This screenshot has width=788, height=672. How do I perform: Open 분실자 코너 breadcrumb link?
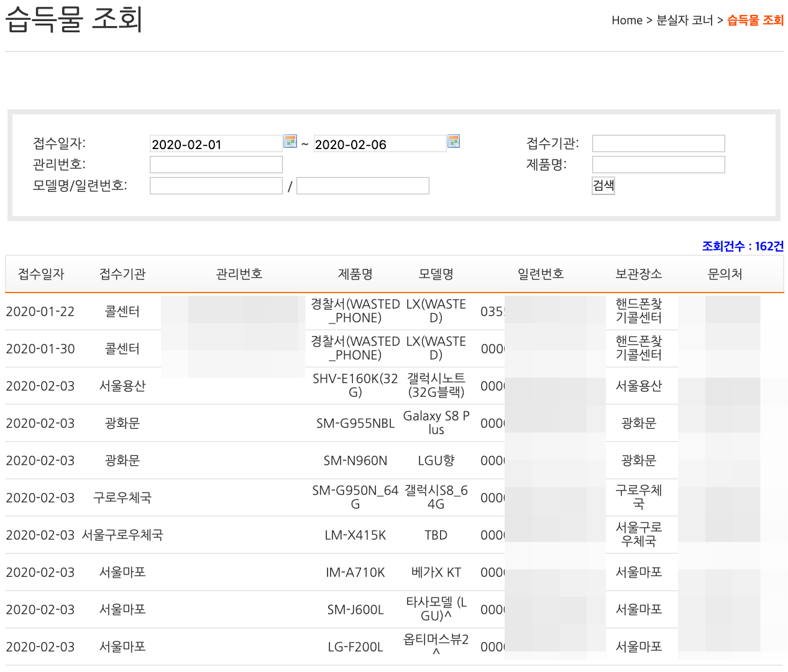tap(685, 20)
